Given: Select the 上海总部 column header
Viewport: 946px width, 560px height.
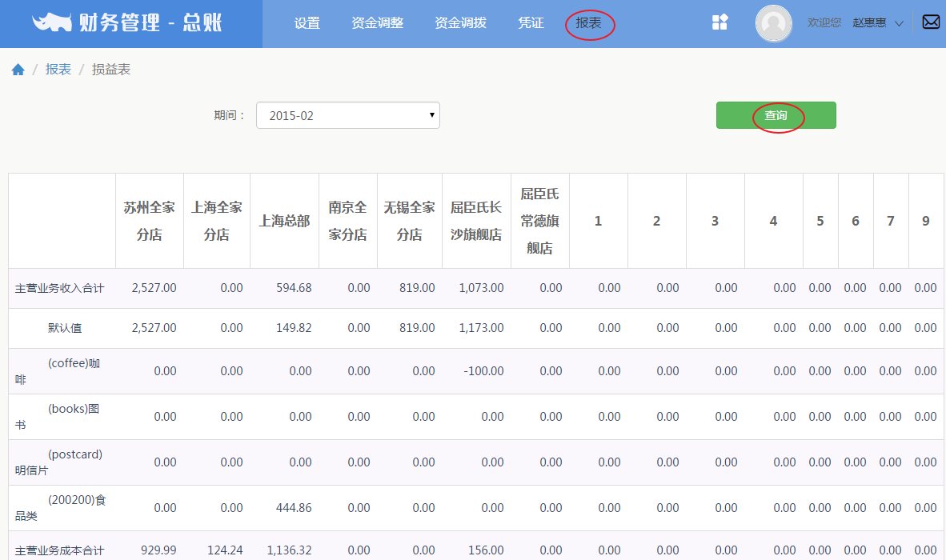Looking at the screenshot, I should [284, 221].
